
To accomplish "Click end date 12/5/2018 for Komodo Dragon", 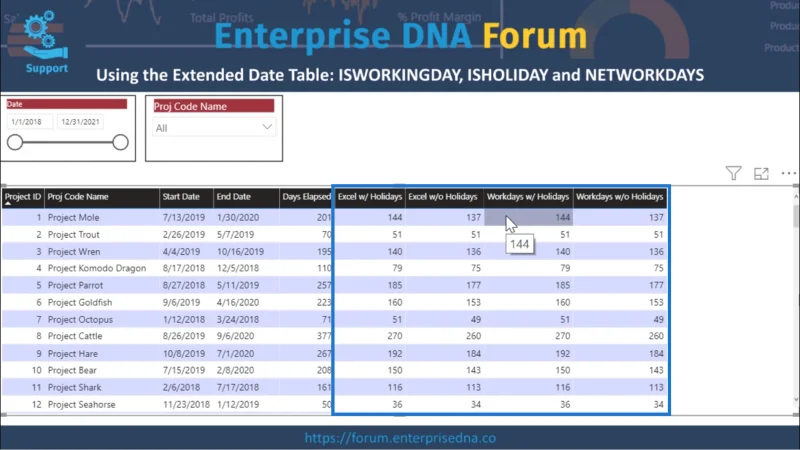I will 238,268.
